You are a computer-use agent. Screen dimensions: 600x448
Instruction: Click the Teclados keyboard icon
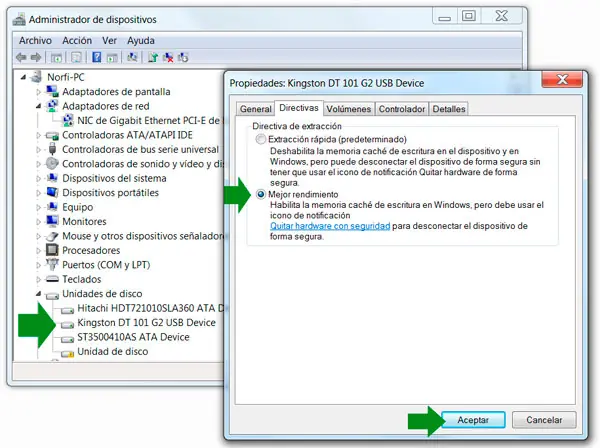(52, 279)
